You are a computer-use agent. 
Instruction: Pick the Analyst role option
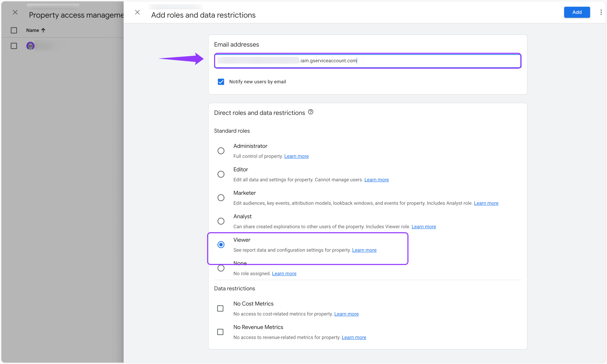221,221
